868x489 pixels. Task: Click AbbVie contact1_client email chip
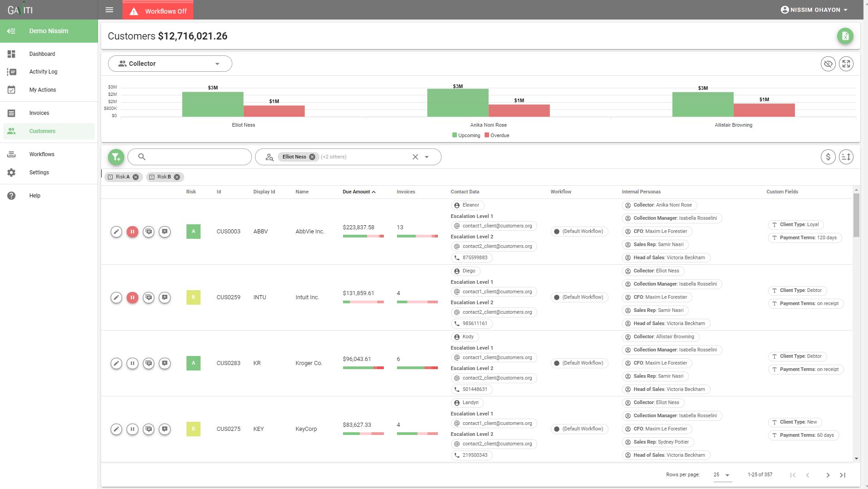point(494,226)
